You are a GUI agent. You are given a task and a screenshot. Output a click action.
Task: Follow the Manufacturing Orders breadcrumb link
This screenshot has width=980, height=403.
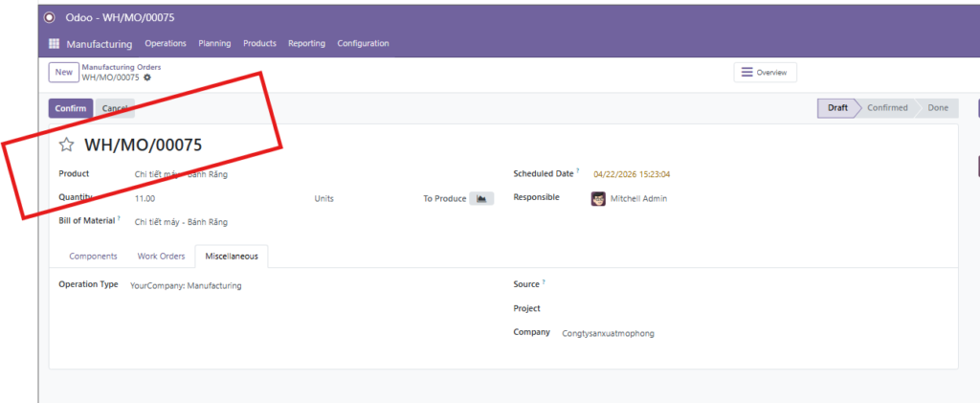coord(121,67)
